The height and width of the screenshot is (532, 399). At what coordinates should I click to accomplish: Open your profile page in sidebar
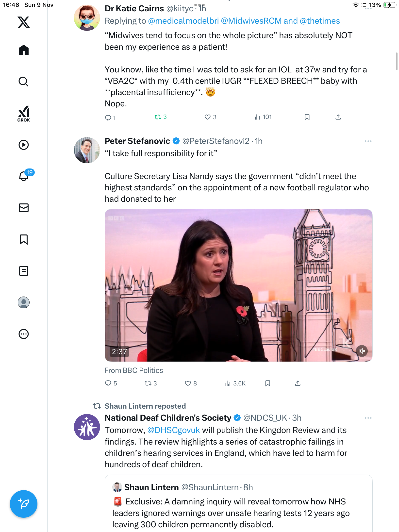click(x=24, y=302)
